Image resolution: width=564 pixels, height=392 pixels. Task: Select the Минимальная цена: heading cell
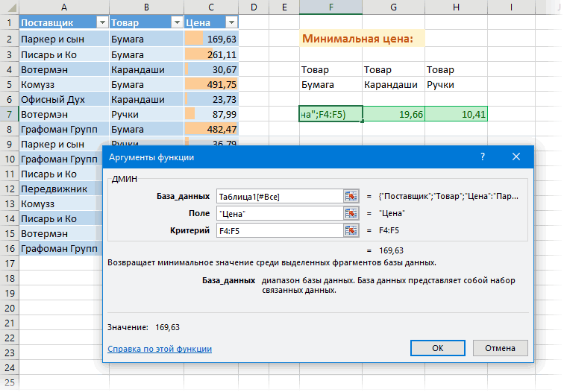tap(362, 39)
